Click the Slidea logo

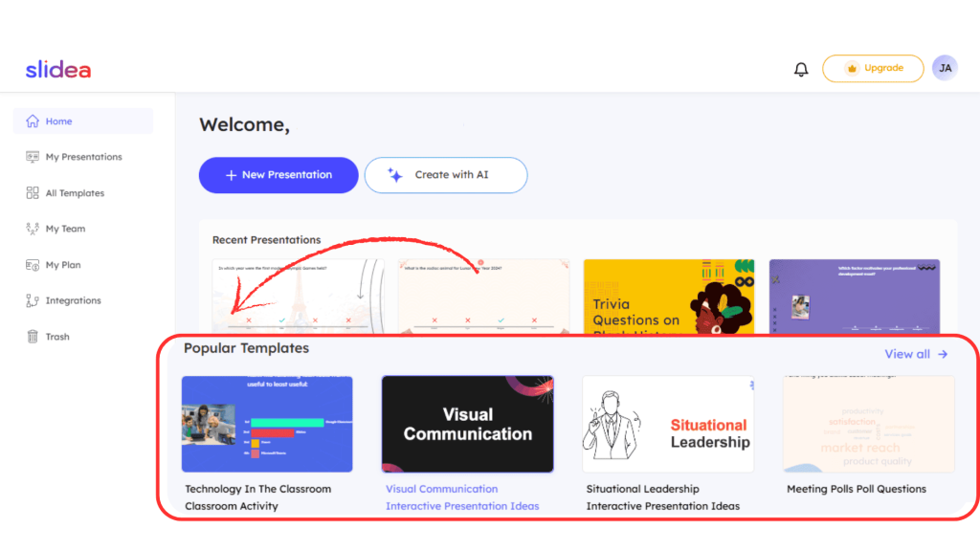coord(58,69)
